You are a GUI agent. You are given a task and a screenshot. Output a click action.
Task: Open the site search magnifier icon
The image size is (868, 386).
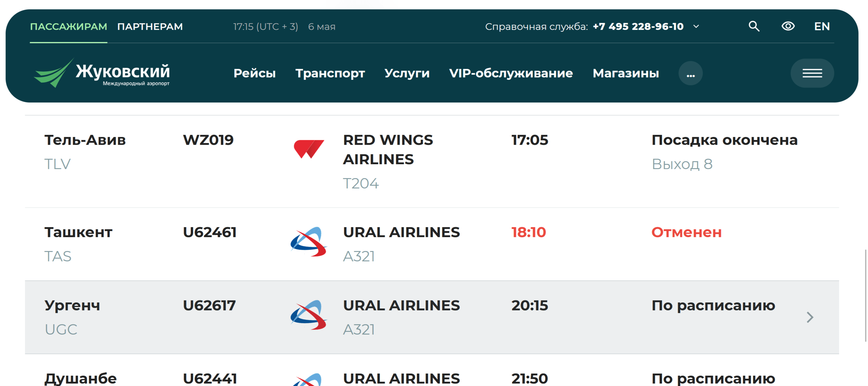point(754,26)
